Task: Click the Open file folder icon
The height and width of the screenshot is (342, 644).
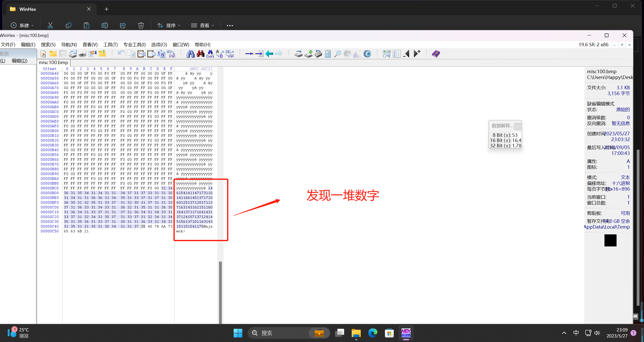Action: pyautogui.click(x=53, y=54)
